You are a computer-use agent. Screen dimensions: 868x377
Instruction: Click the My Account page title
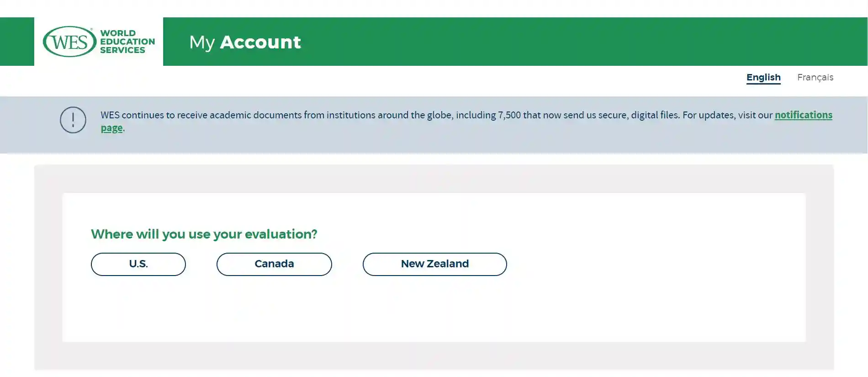245,42
